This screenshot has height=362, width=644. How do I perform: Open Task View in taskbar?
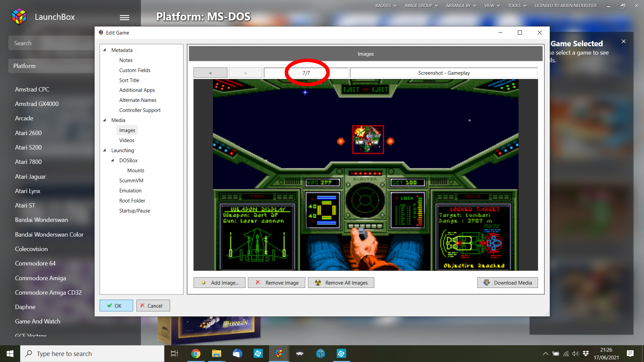tap(174, 354)
